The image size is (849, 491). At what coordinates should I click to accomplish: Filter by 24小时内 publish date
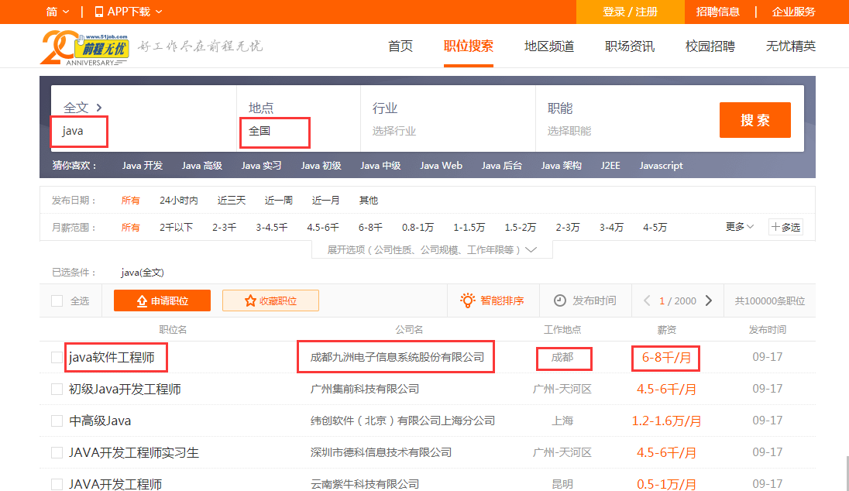(x=179, y=200)
